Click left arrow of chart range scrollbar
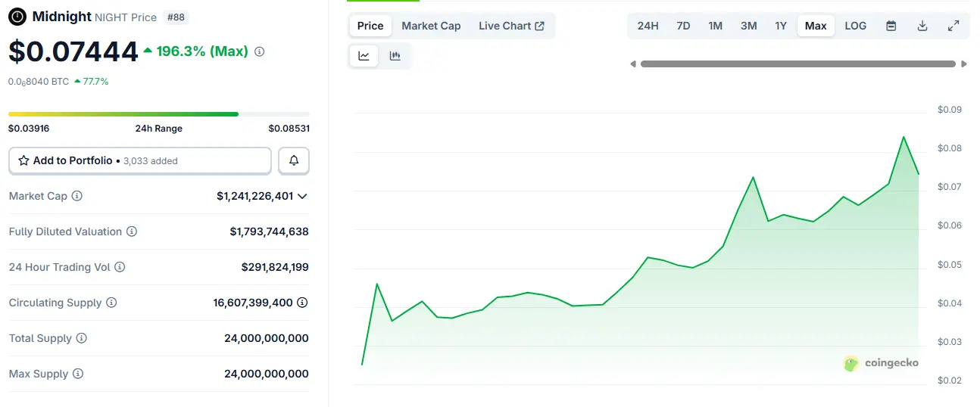The height and width of the screenshot is (407, 980). (x=633, y=64)
